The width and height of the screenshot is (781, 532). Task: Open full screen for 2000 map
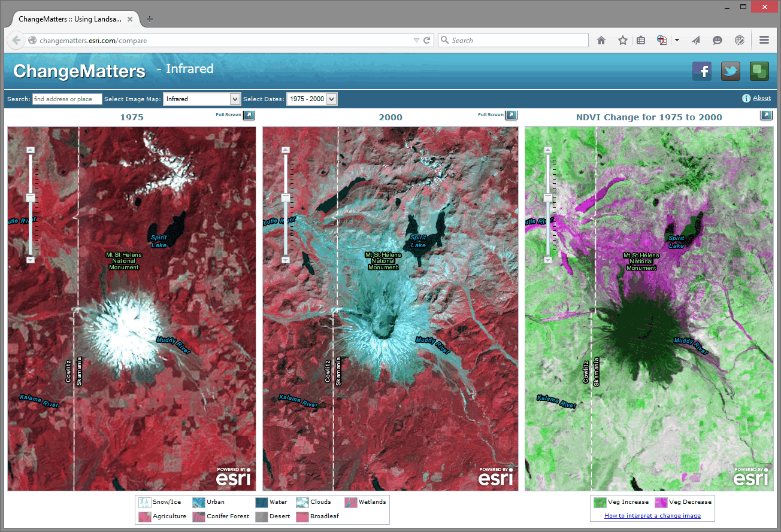tap(511, 115)
